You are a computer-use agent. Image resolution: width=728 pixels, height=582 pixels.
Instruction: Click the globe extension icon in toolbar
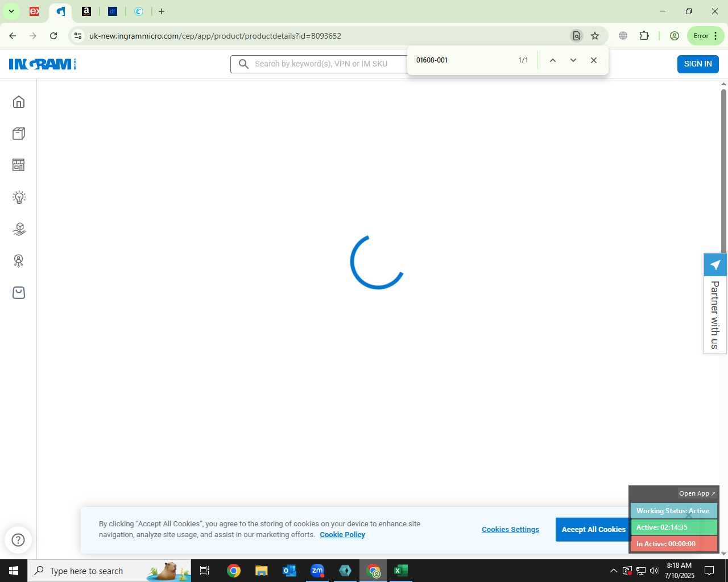click(x=623, y=36)
